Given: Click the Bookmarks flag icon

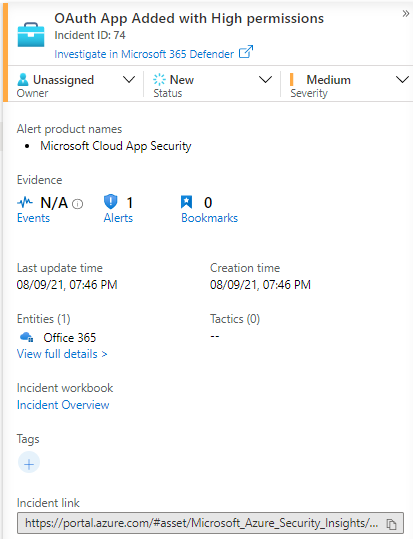Looking at the screenshot, I should 186,202.
